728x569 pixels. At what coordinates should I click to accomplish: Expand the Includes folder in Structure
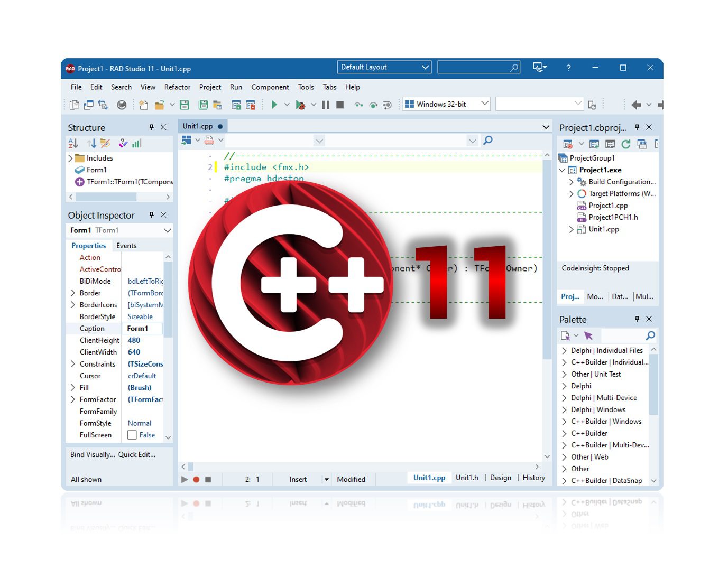coord(70,158)
